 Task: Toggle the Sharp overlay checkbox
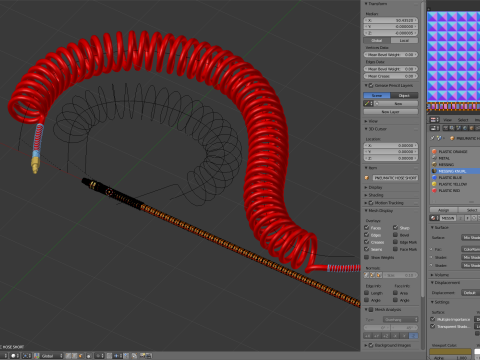pyautogui.click(x=395, y=227)
